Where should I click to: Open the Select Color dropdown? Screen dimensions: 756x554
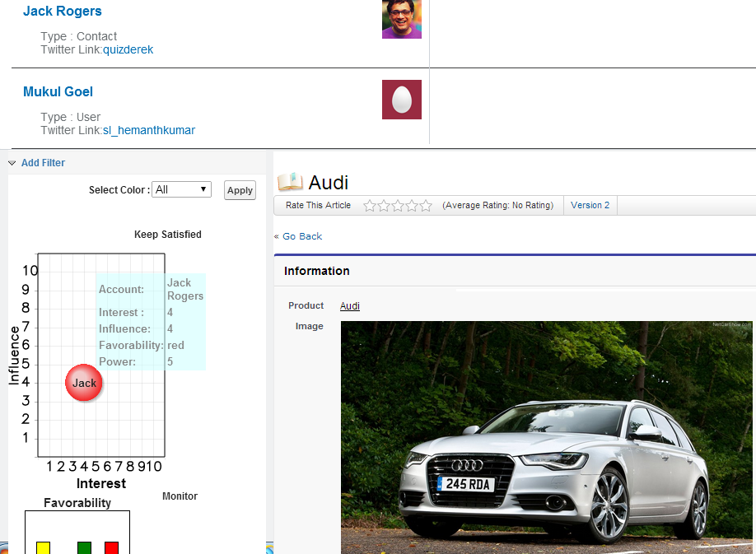coord(181,189)
